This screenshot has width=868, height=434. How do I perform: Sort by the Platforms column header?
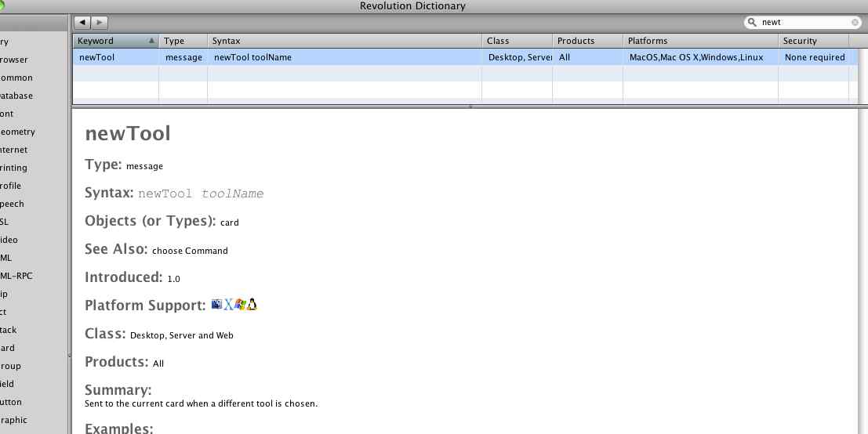[x=701, y=41]
